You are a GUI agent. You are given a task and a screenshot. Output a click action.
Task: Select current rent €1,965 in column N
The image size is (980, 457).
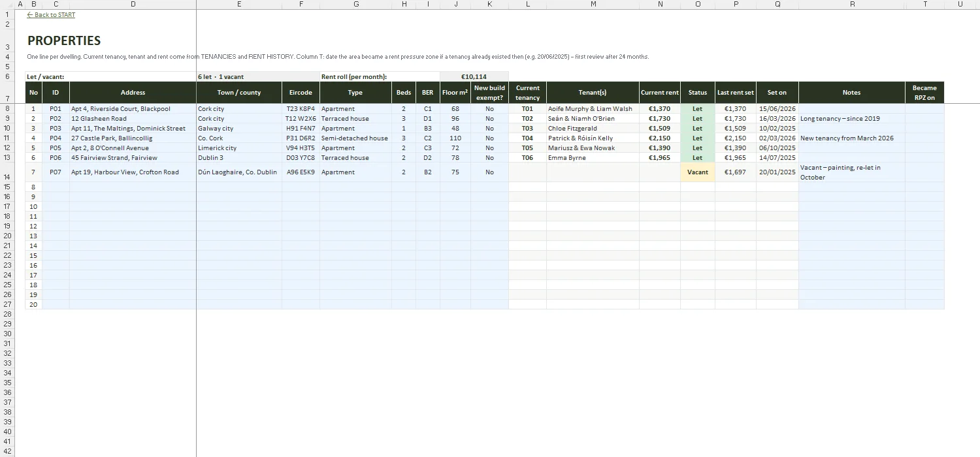[x=660, y=158]
